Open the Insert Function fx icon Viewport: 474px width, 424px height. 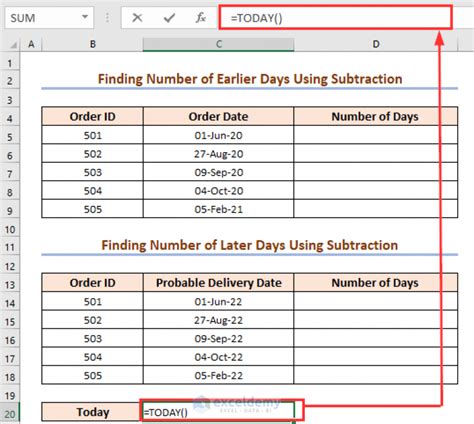click(200, 18)
